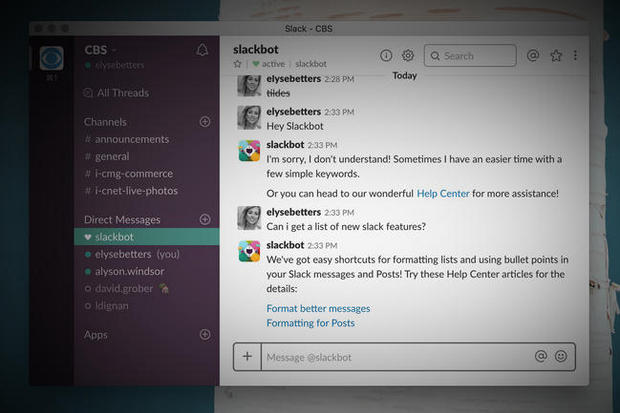Add a new channel with plus icon
Image resolution: width=620 pixels, height=413 pixels.
(205, 121)
